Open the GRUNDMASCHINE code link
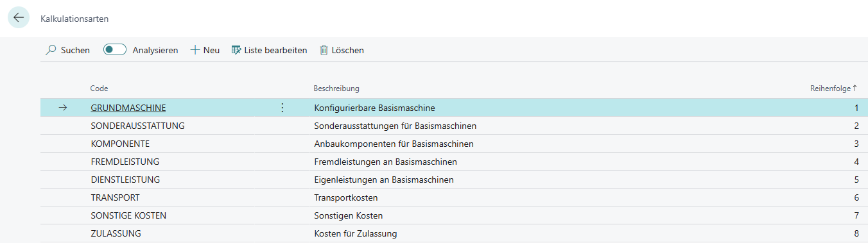This screenshot has width=868, height=243. point(128,108)
